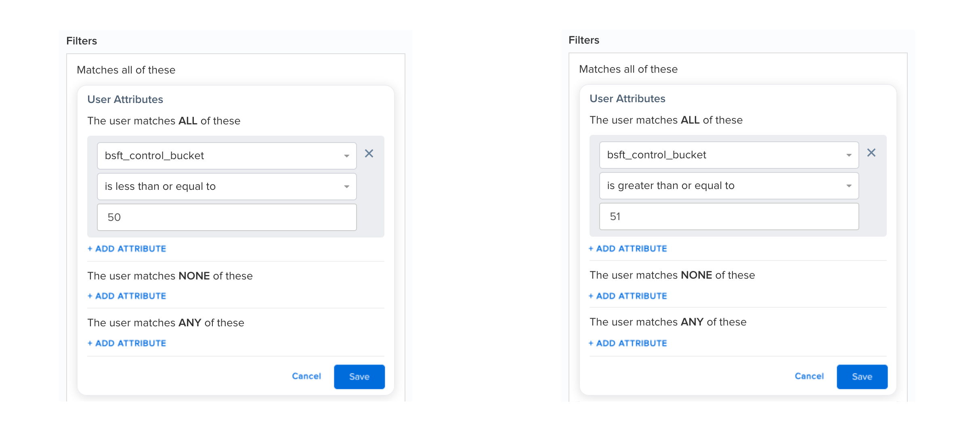The width and height of the screenshot is (980, 441).
Task: Open the bsft_control_bucket dropdown in the right panel
Action: coord(729,155)
